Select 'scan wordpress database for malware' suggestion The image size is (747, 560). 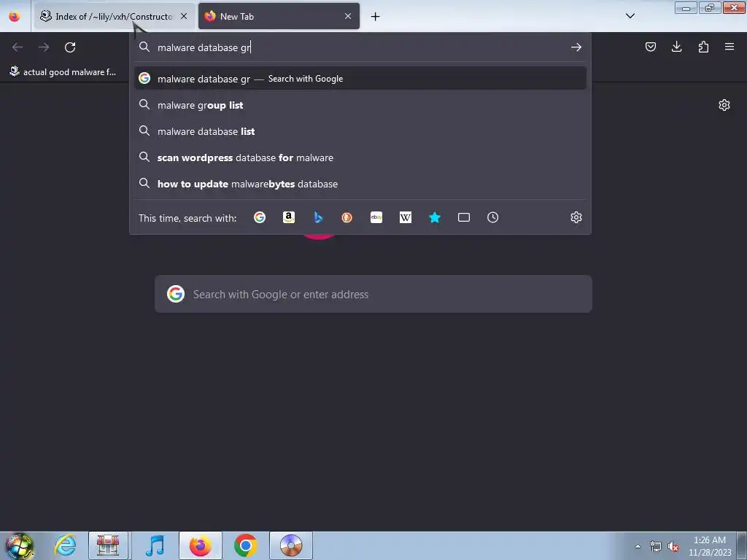360,157
